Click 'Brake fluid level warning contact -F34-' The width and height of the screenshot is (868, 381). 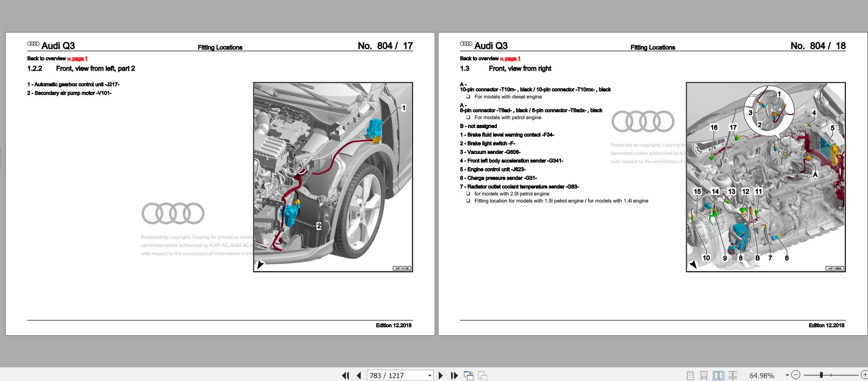click(511, 135)
